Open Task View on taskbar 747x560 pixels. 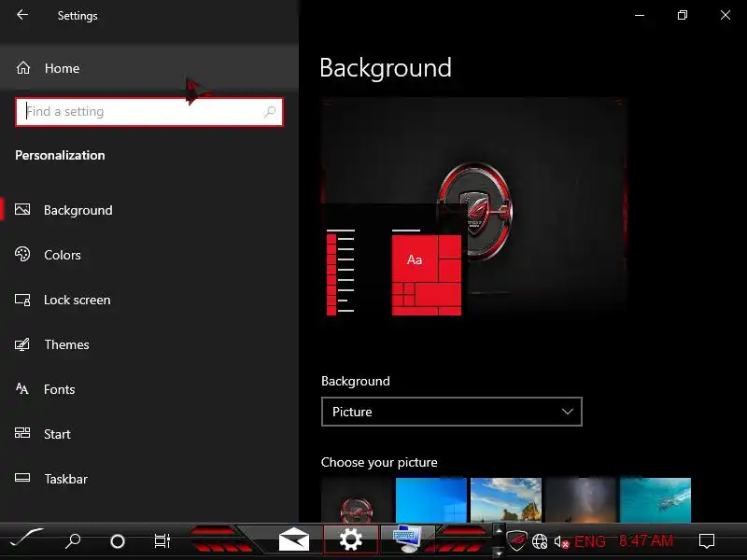click(x=162, y=541)
